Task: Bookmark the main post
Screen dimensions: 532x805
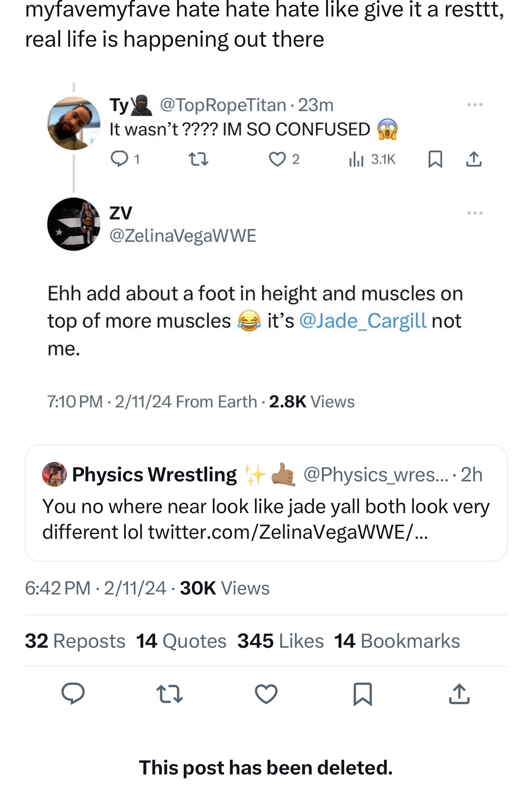Action: pos(363,693)
